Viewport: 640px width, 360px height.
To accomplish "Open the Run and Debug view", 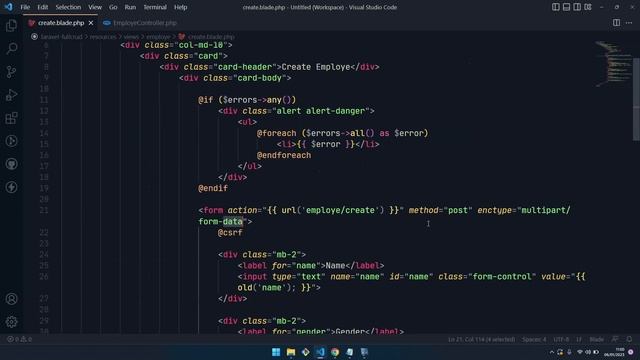I will click(x=11, y=95).
